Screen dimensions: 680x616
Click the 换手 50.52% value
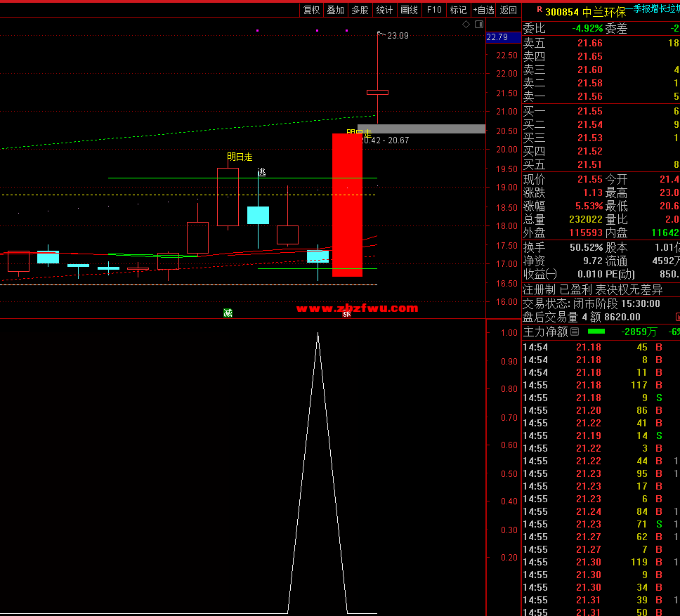(x=587, y=248)
